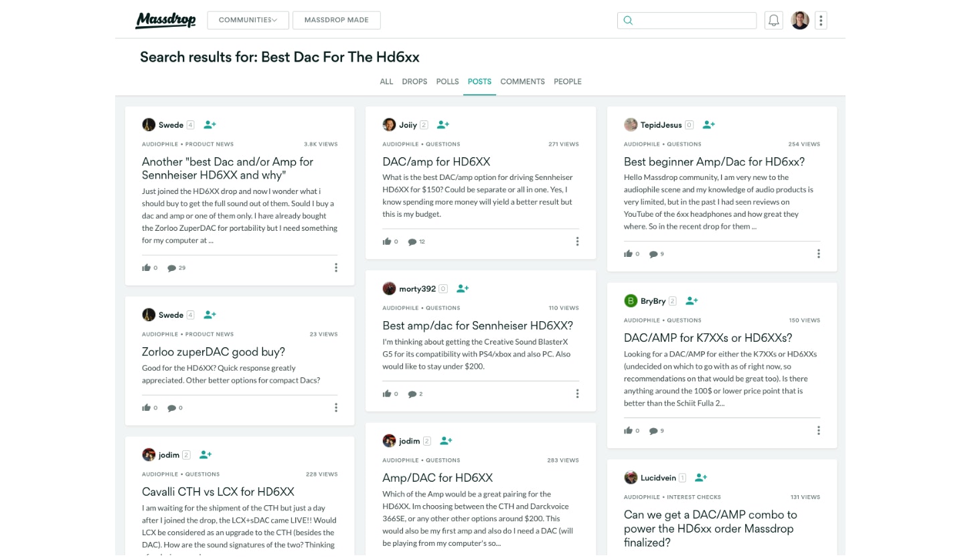
Task: Like the Zorloo zuperDAC good buy post
Action: click(x=146, y=407)
